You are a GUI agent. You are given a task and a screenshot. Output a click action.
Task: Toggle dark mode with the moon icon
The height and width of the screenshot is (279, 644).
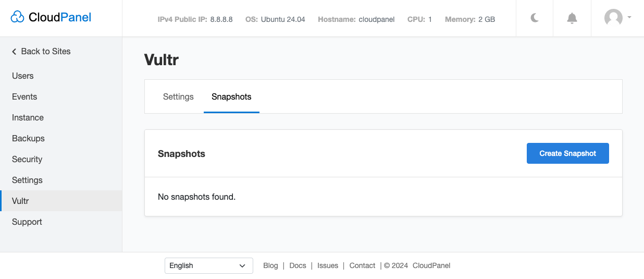pos(535,18)
